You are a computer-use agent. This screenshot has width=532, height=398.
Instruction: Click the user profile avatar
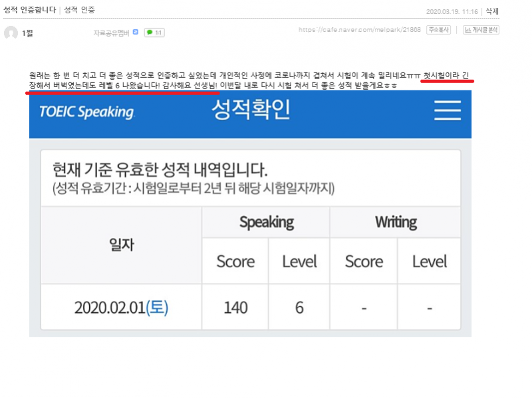[x=11, y=33]
